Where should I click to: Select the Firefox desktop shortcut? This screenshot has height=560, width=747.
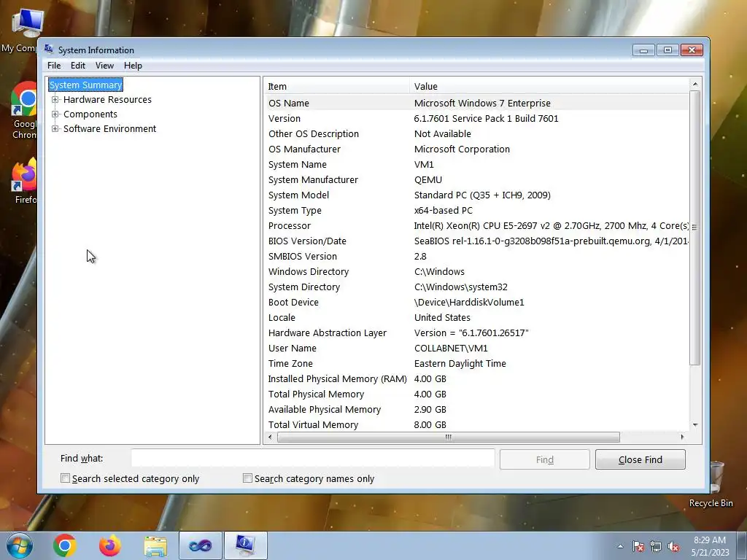point(23,181)
